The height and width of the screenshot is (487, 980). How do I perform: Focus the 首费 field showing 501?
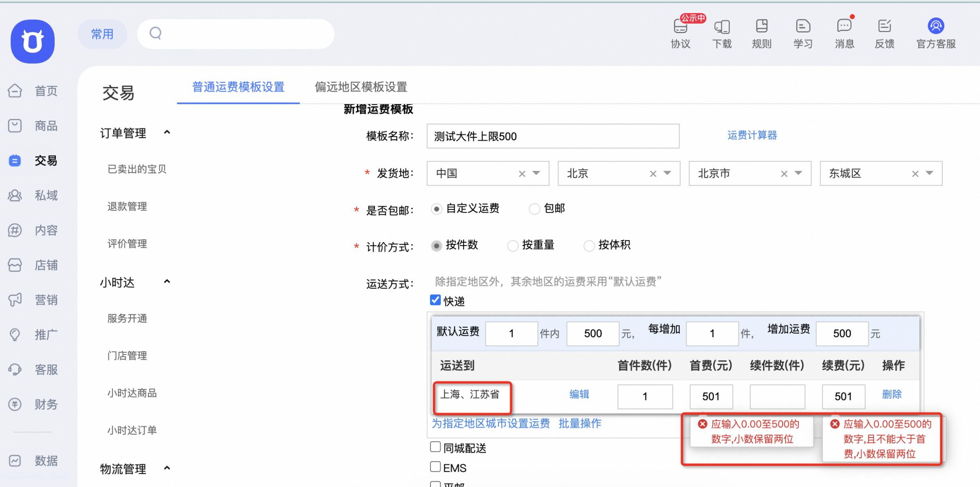[x=711, y=396]
